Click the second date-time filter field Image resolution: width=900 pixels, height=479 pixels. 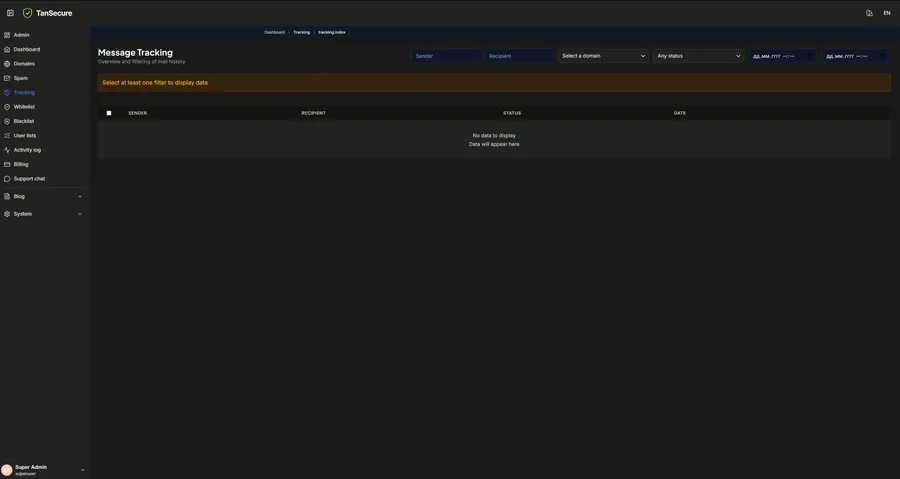[x=856, y=56]
